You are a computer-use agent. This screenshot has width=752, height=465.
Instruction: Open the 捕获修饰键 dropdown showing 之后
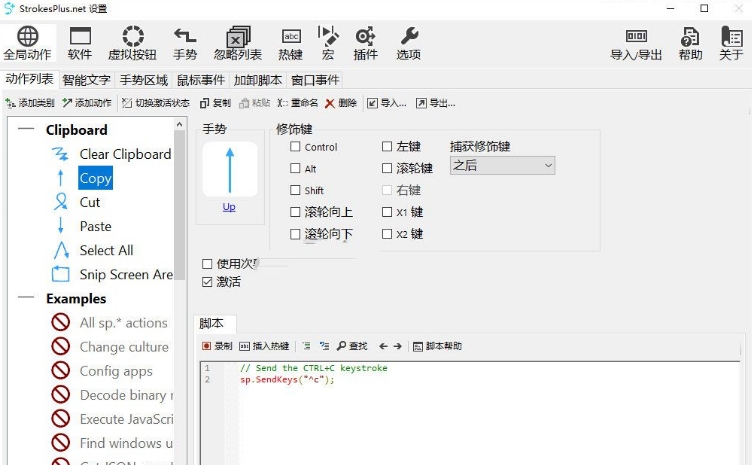coord(502,166)
